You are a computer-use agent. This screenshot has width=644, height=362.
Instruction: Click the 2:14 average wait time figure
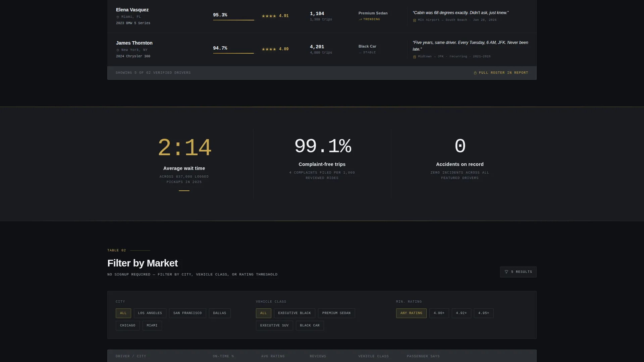pyautogui.click(x=184, y=148)
